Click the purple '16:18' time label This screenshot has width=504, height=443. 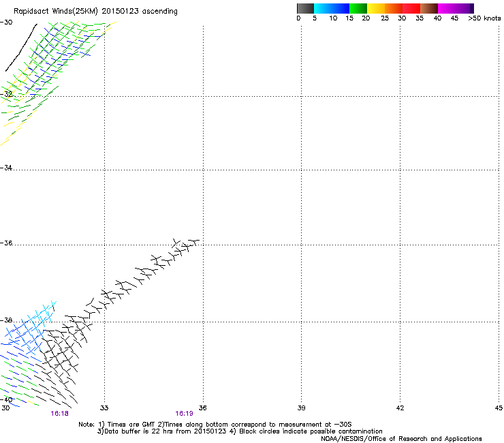coord(59,414)
